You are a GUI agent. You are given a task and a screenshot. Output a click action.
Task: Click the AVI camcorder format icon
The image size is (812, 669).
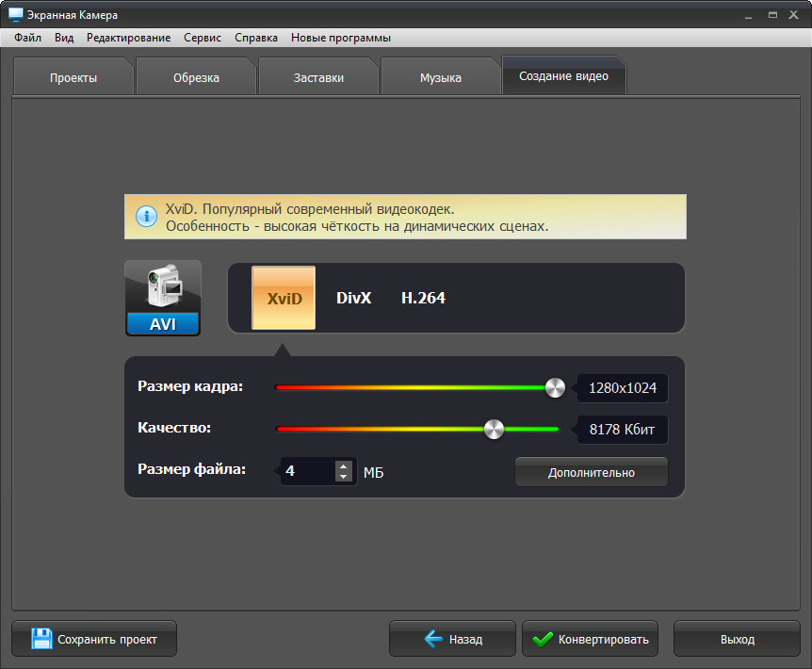163,297
